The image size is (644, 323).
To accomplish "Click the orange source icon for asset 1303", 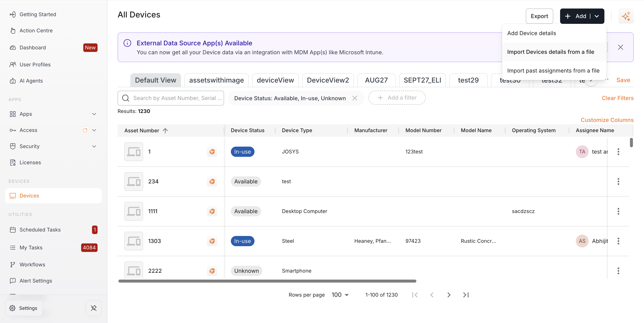I will coord(212,241).
